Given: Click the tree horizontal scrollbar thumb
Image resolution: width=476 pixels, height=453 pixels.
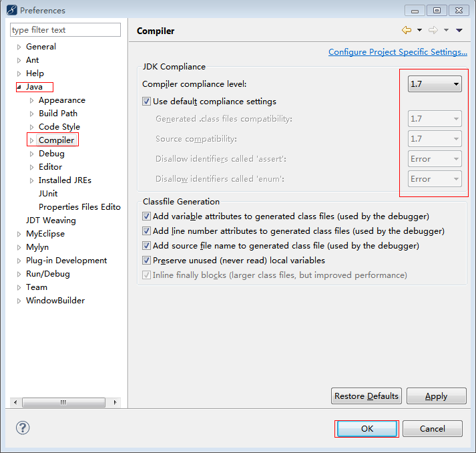Looking at the screenshot, I should click(63, 403).
